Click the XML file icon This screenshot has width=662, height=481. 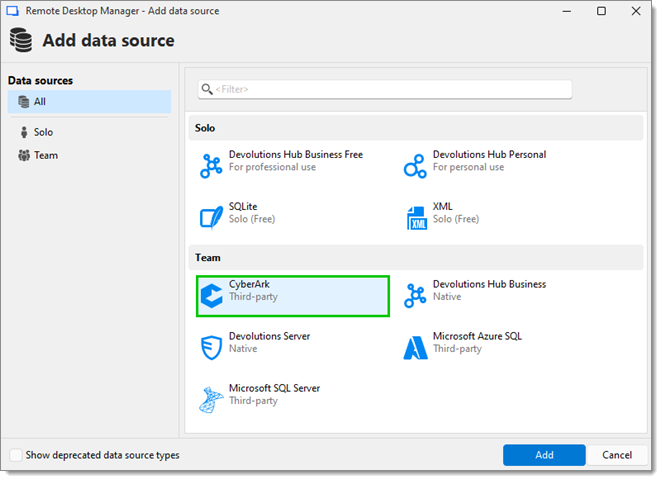(417, 218)
